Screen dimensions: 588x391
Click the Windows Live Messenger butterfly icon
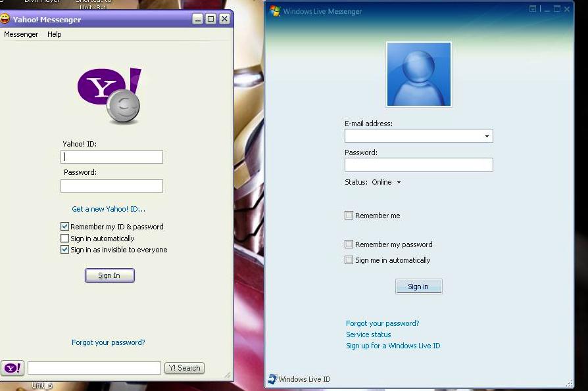click(275, 11)
